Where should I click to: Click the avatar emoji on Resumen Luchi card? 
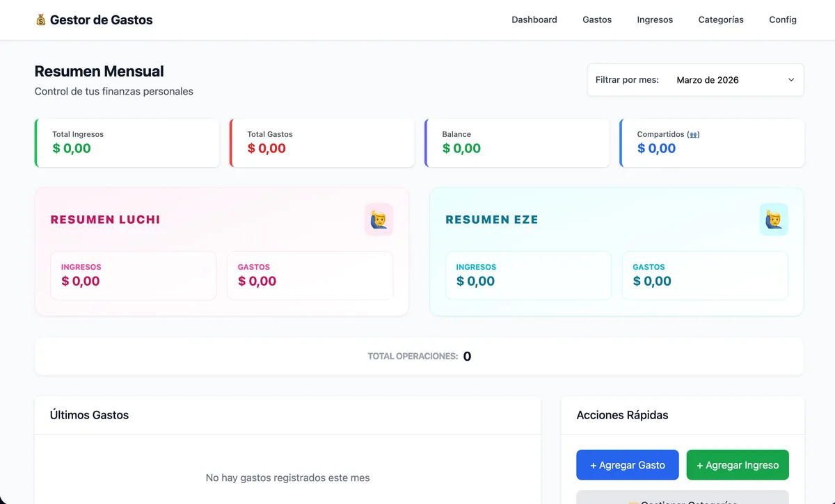(379, 219)
